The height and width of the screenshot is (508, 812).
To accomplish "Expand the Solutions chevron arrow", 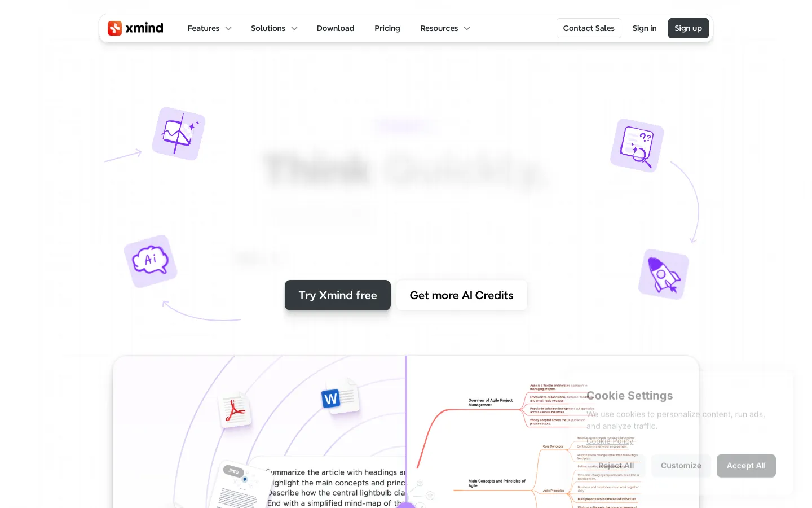I will coord(294,28).
